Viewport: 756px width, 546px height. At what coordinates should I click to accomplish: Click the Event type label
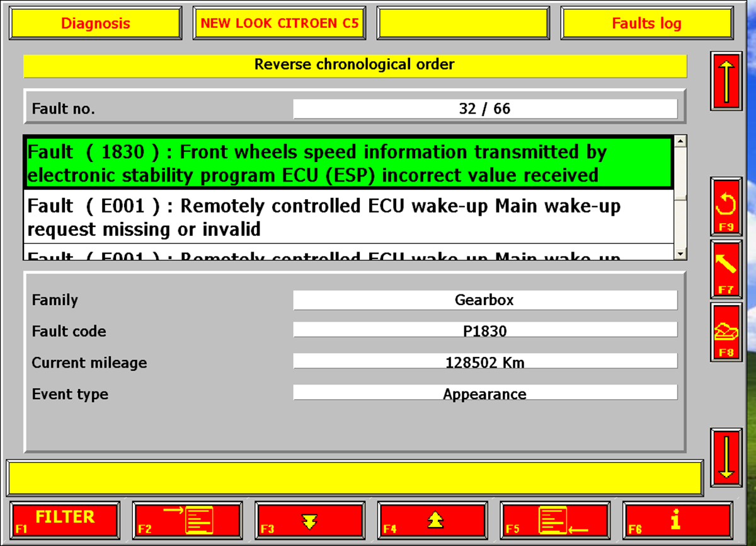click(x=70, y=395)
